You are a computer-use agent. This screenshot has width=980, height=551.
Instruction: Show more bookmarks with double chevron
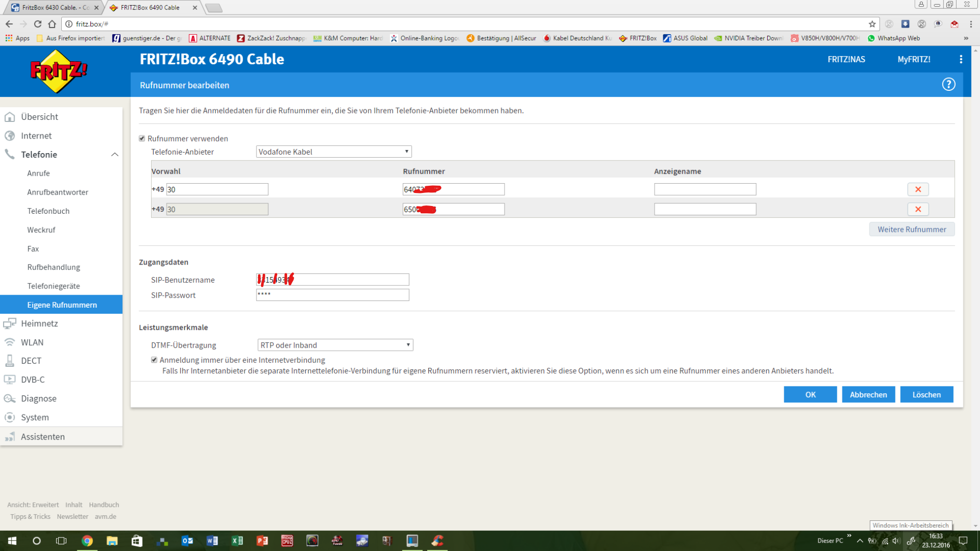[x=966, y=38]
